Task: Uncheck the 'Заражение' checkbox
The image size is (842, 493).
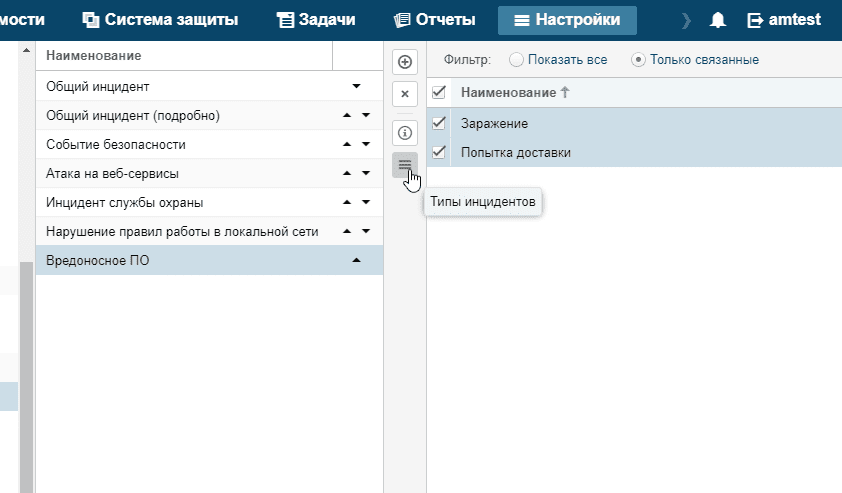Action: pos(438,123)
